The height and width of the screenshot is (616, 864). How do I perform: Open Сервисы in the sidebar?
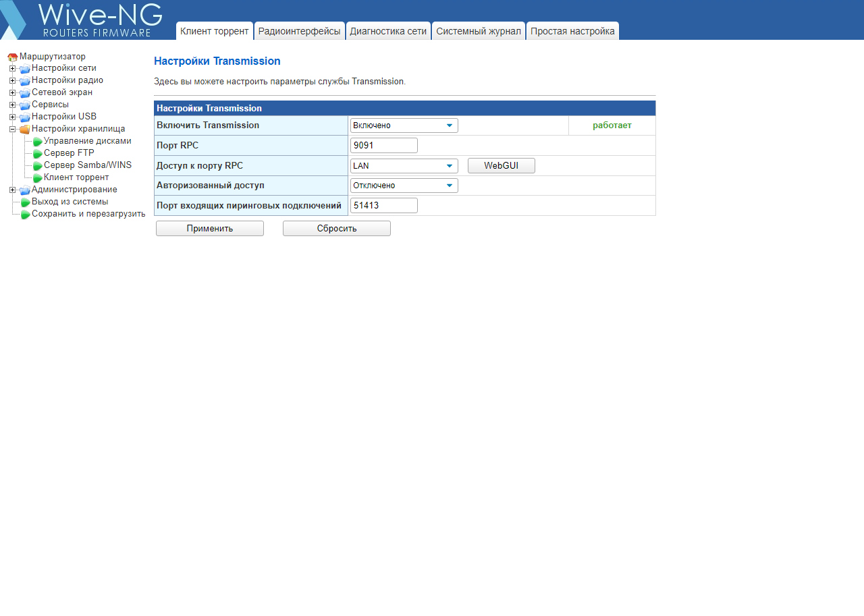(50, 105)
